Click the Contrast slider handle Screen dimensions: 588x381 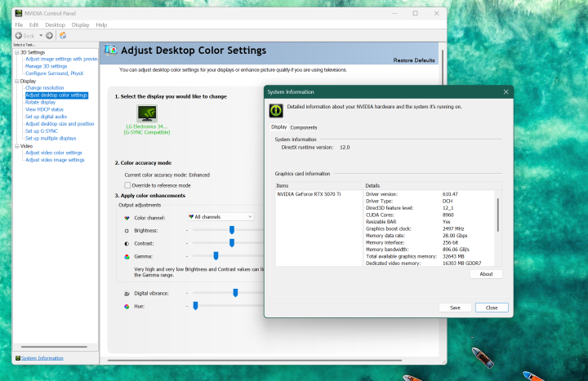point(232,243)
